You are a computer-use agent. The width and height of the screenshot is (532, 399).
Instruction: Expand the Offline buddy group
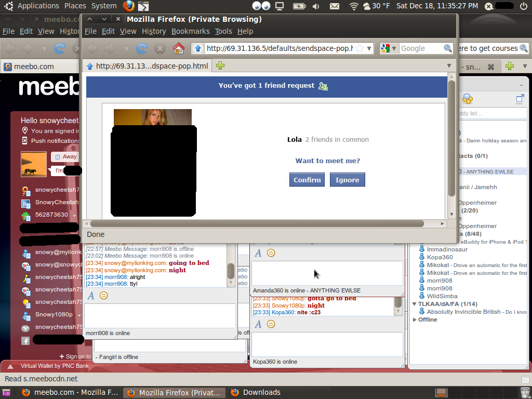(415, 320)
